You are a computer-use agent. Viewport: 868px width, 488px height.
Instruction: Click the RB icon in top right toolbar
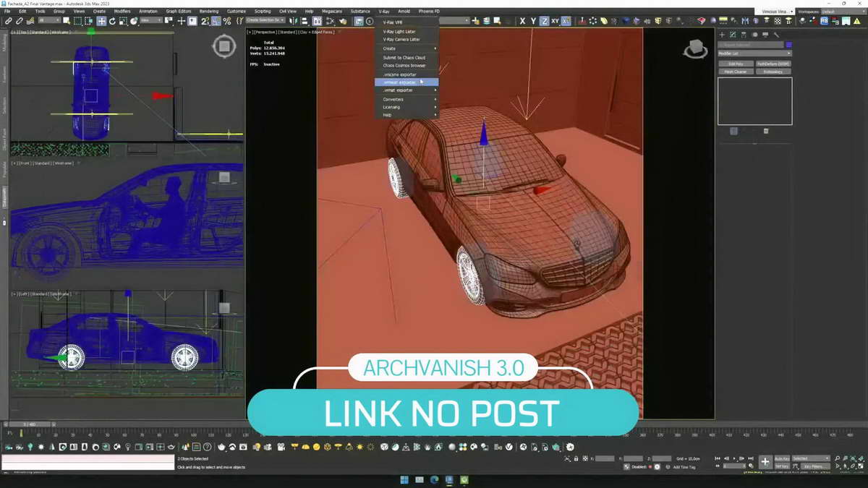pos(824,21)
